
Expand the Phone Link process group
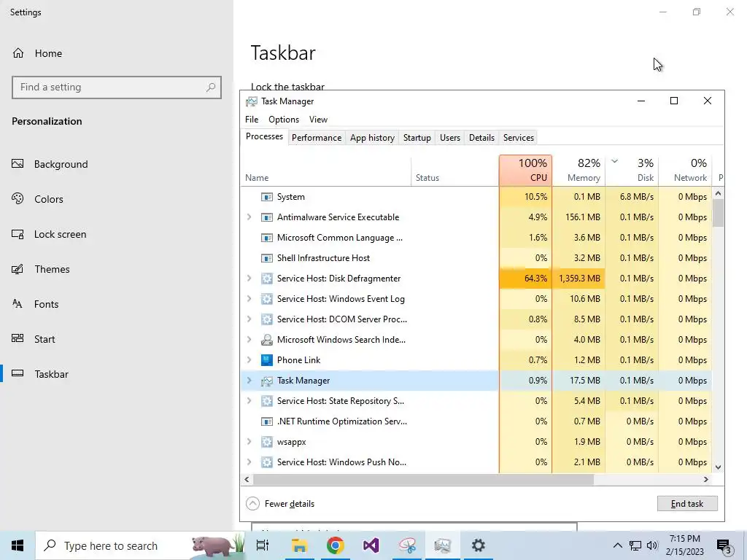pos(249,360)
